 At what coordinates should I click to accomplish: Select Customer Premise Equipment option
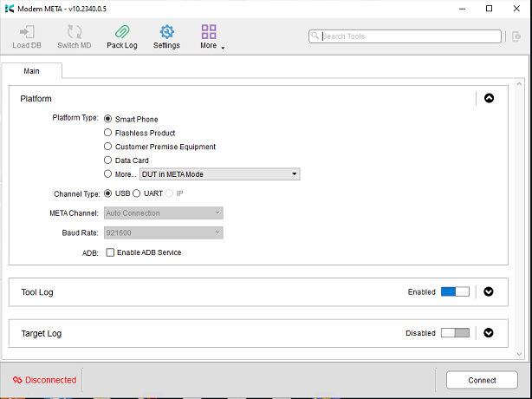[108, 147]
